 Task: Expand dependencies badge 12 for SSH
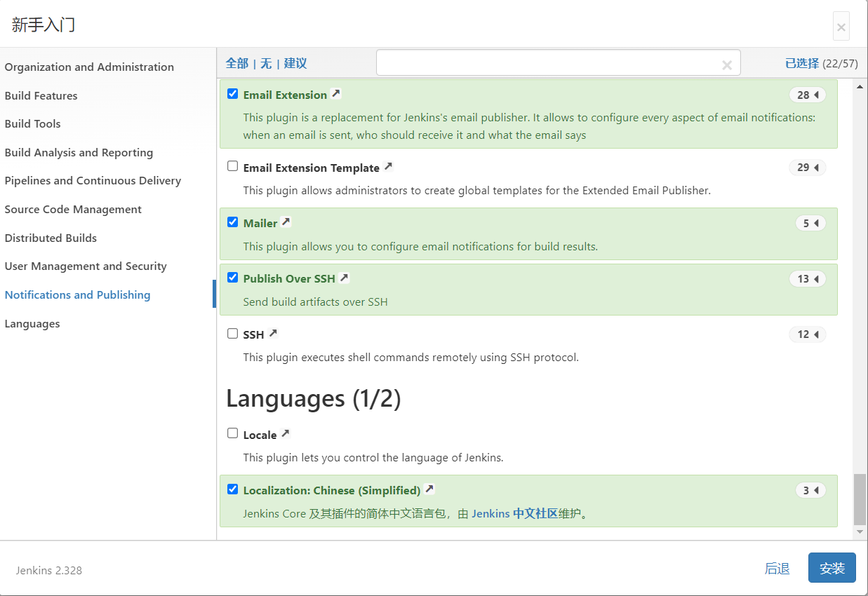808,334
